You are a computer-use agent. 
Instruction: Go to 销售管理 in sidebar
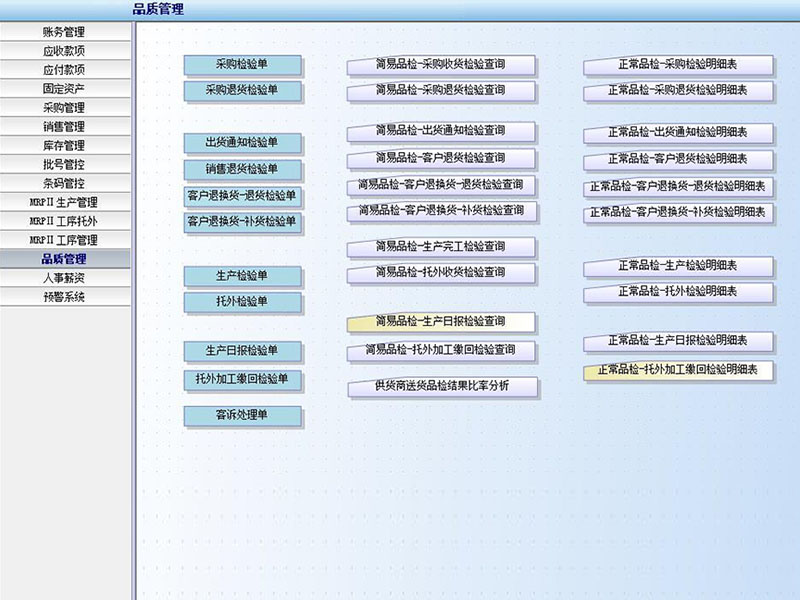(x=65, y=126)
